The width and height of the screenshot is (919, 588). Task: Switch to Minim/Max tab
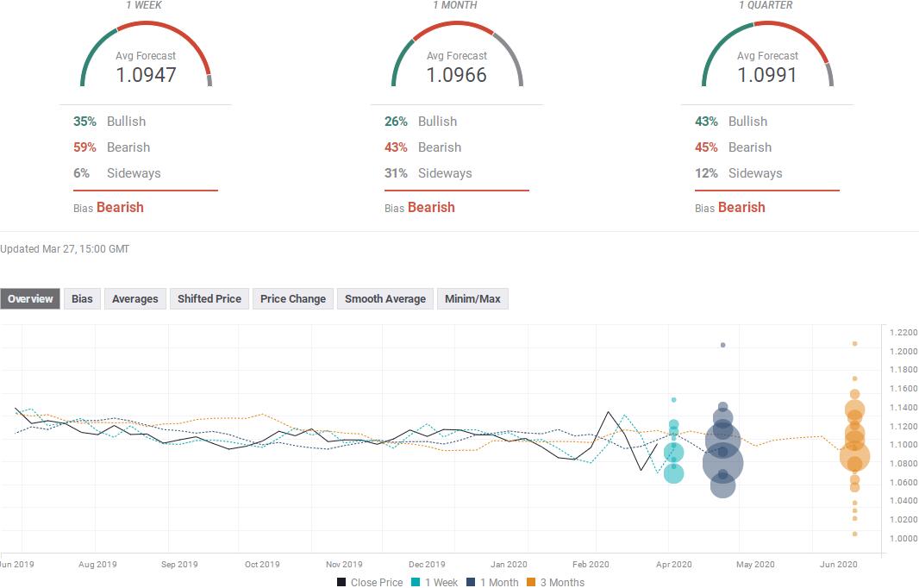[472, 299]
